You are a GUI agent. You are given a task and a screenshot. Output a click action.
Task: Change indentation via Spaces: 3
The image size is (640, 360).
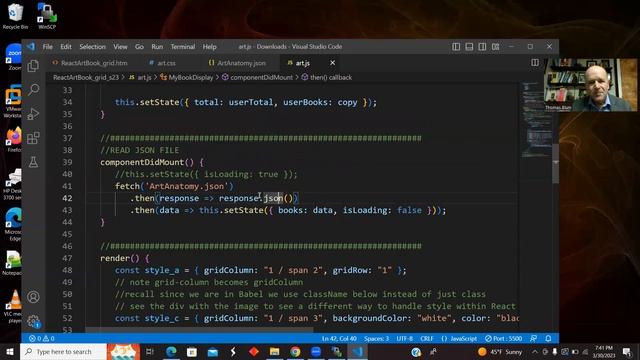[x=376, y=338]
